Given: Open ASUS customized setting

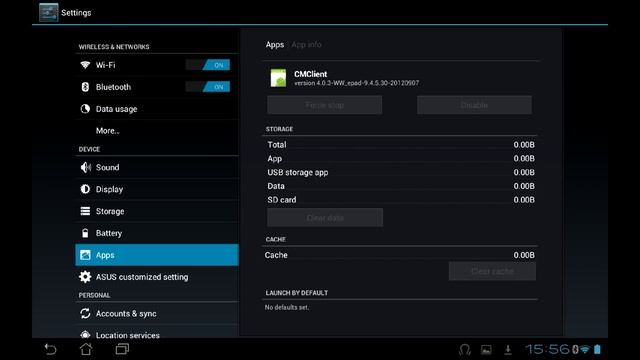Looking at the screenshot, I should tap(157, 277).
